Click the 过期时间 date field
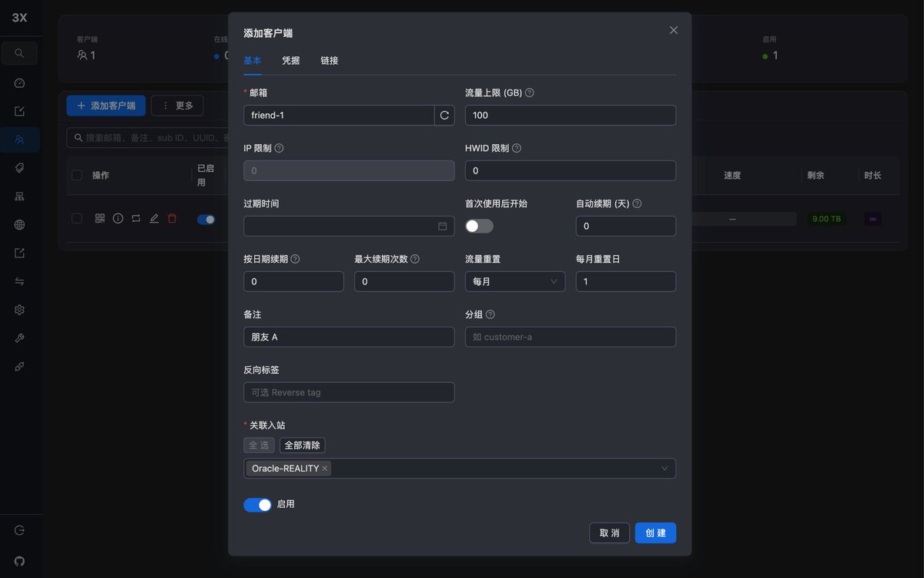This screenshot has width=924, height=578. pyautogui.click(x=349, y=227)
